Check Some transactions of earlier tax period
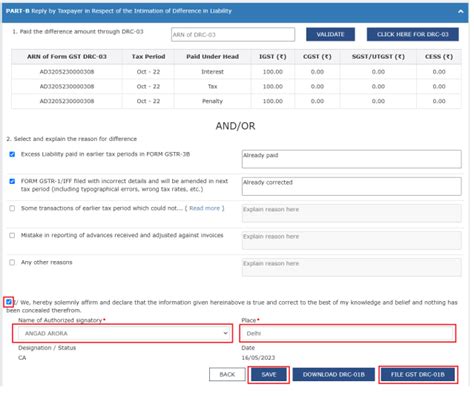This screenshot has width=474, height=396. [12, 208]
